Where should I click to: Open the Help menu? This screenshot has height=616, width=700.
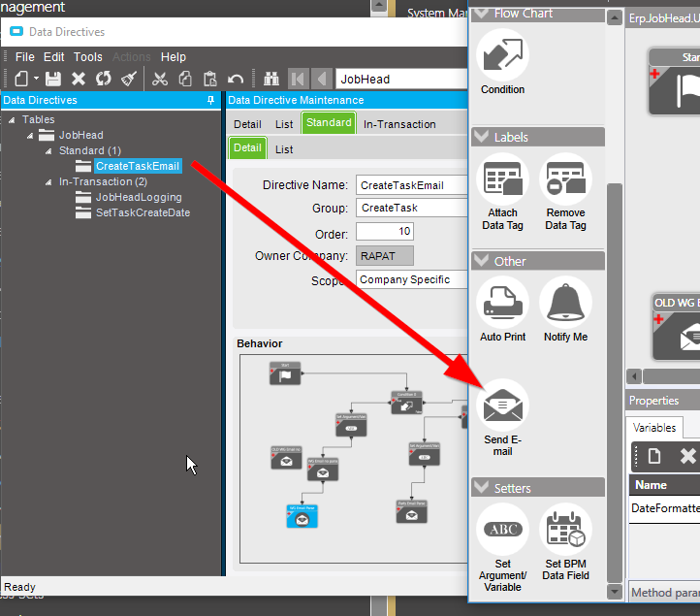(x=174, y=57)
